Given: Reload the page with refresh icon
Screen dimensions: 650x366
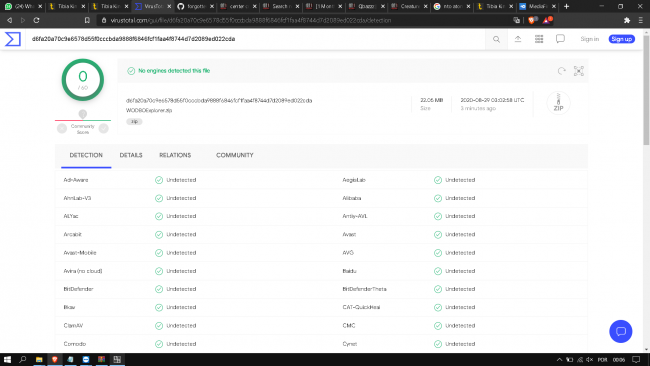Looking at the screenshot, I should click(x=36, y=20).
